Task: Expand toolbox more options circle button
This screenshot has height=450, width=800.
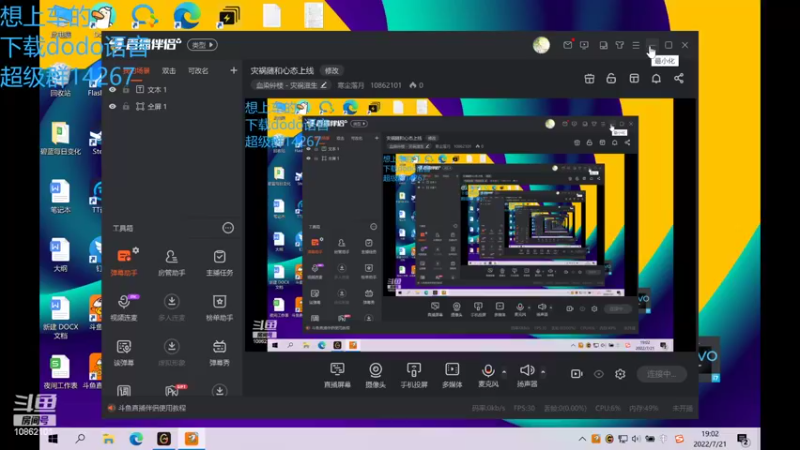Action: (x=228, y=228)
